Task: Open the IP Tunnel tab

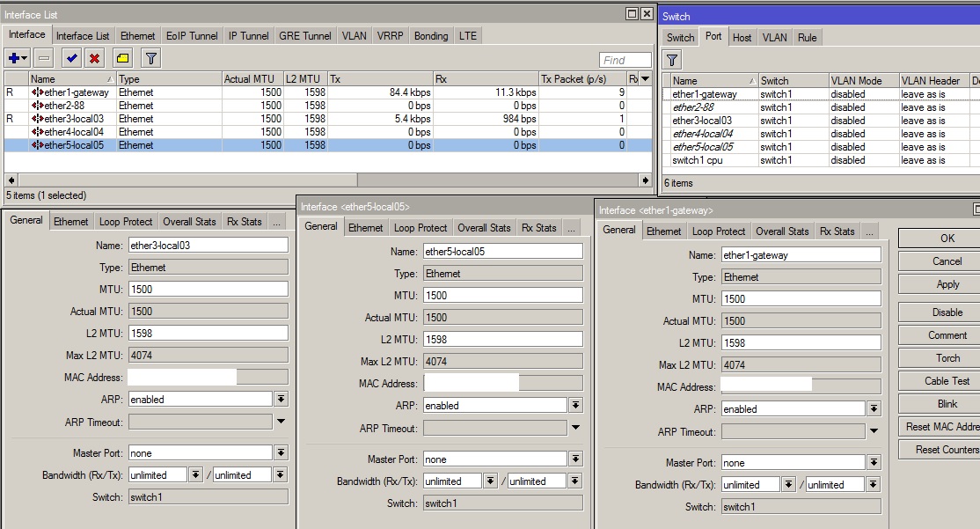Action: [248, 35]
